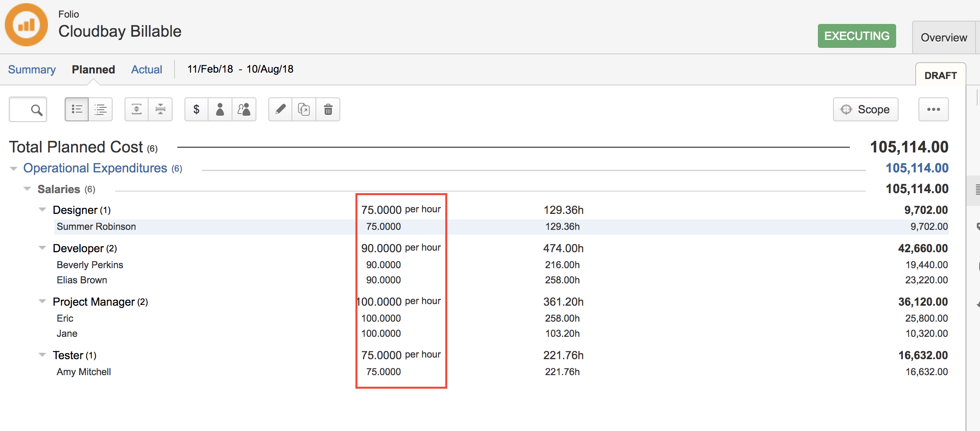Open the three-dots more options menu
The image size is (980, 431).
[x=933, y=109]
